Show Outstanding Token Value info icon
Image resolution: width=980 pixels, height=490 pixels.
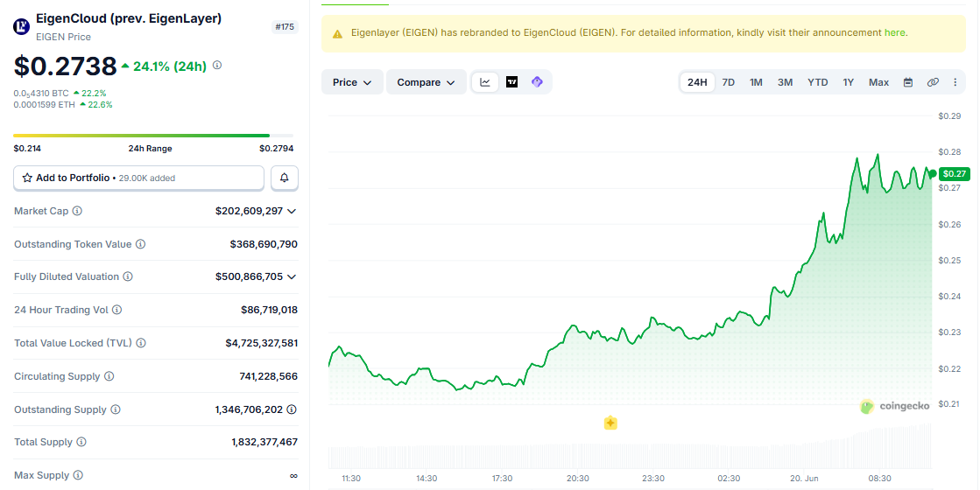click(141, 244)
